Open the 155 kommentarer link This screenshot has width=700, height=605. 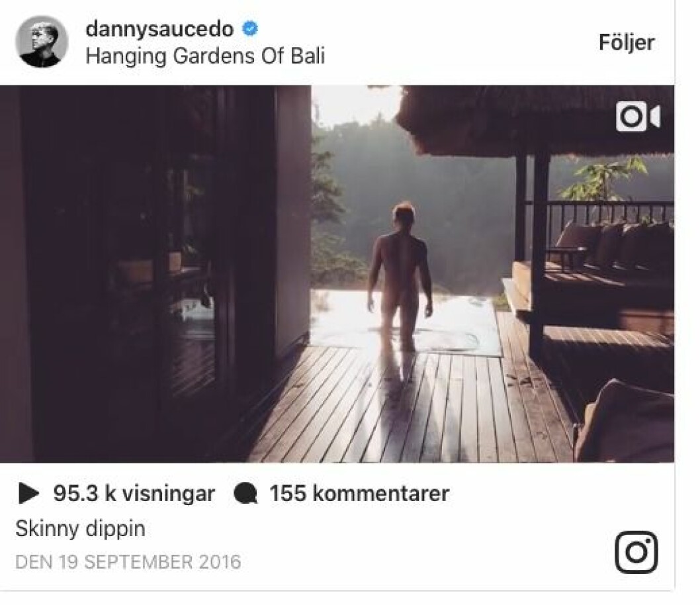point(359,493)
